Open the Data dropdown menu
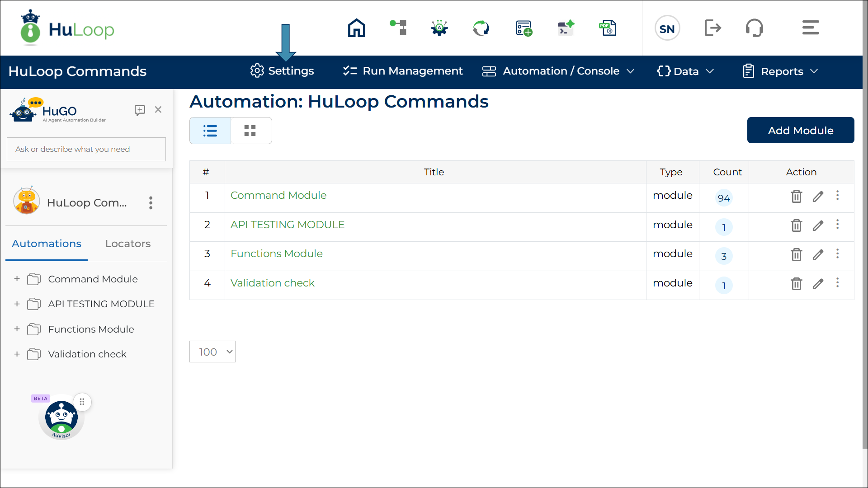Image resolution: width=868 pixels, height=488 pixels. tap(685, 71)
